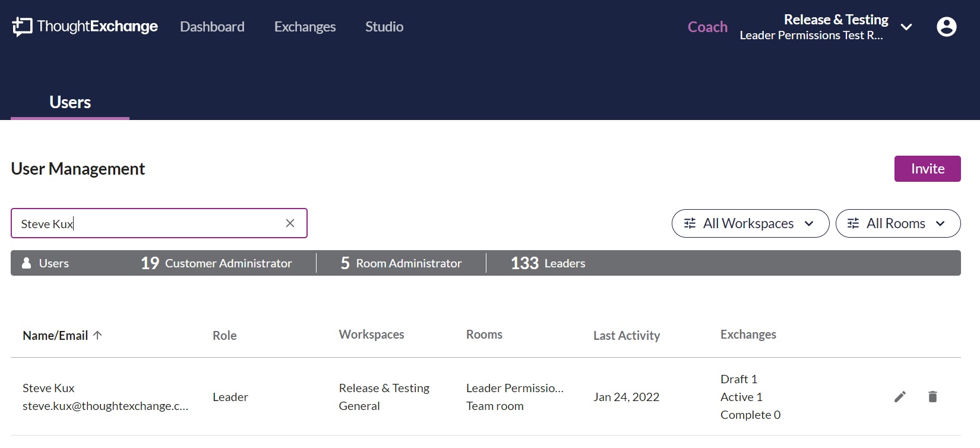Click the filter sliders icon in All Rooms
This screenshot has width=980, height=448.
[x=853, y=223]
